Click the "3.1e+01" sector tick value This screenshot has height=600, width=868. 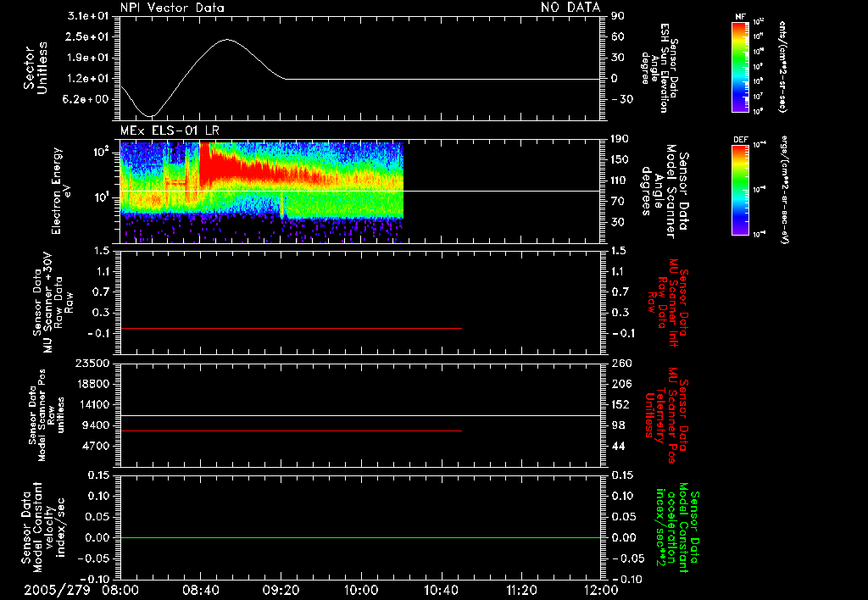click(88, 17)
